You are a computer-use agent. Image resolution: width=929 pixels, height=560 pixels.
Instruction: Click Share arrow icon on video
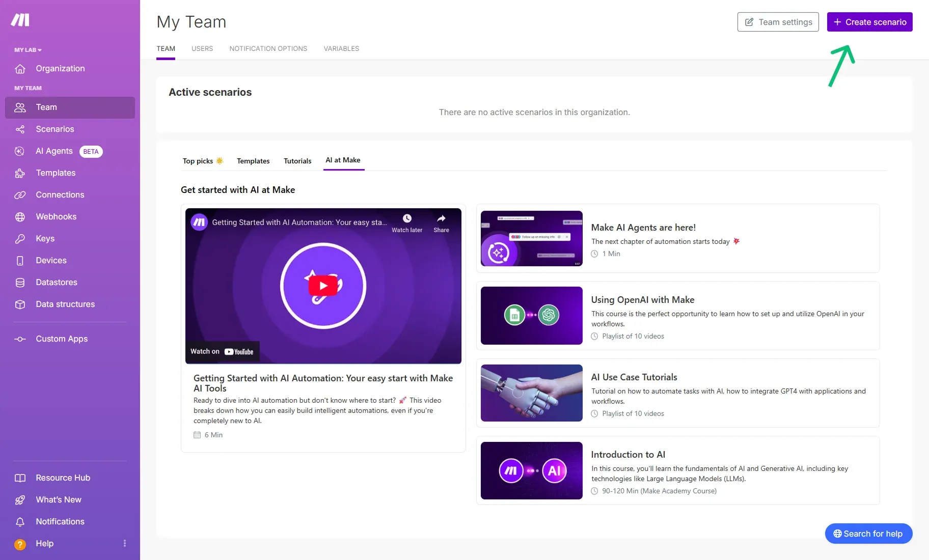441,218
